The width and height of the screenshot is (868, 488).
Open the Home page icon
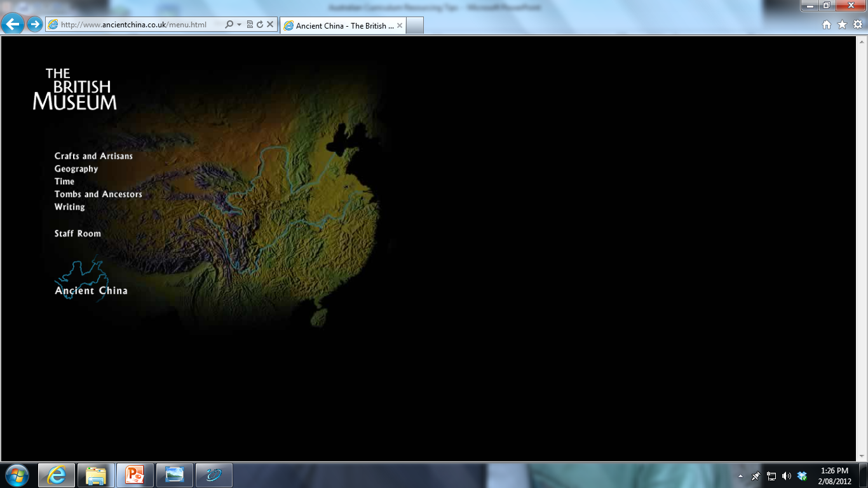tap(827, 25)
